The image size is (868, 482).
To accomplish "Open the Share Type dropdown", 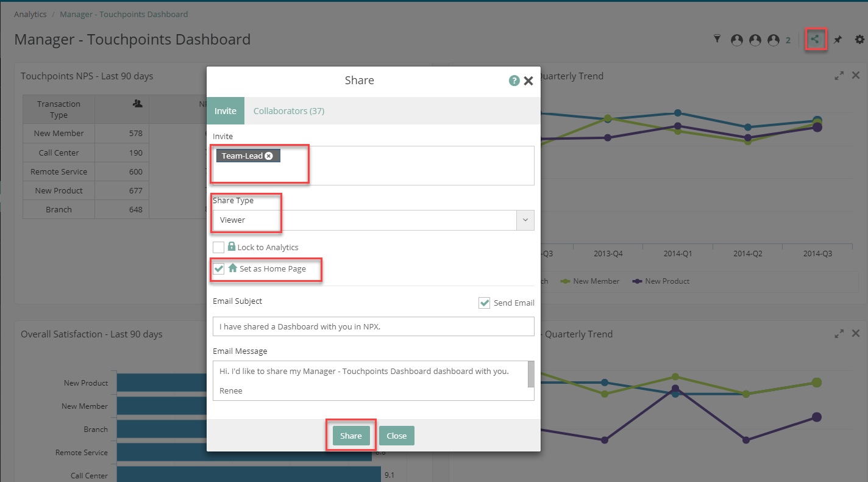I will pos(525,220).
